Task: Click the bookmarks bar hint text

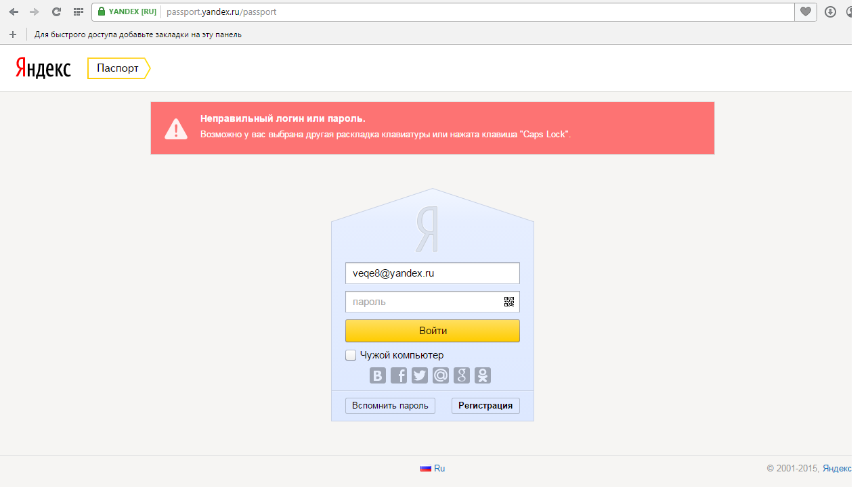Action: point(138,34)
